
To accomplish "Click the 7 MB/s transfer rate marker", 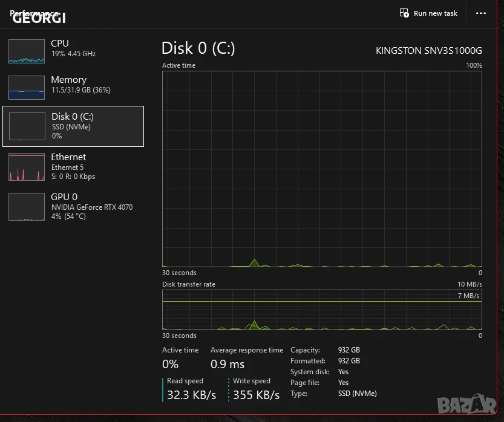I will [x=468, y=296].
